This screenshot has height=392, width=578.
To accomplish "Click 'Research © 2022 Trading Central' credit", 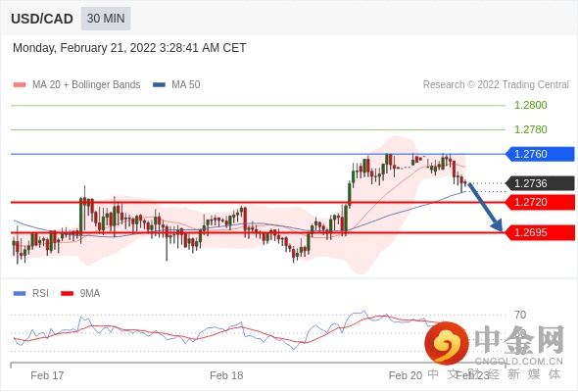I will [x=496, y=85].
